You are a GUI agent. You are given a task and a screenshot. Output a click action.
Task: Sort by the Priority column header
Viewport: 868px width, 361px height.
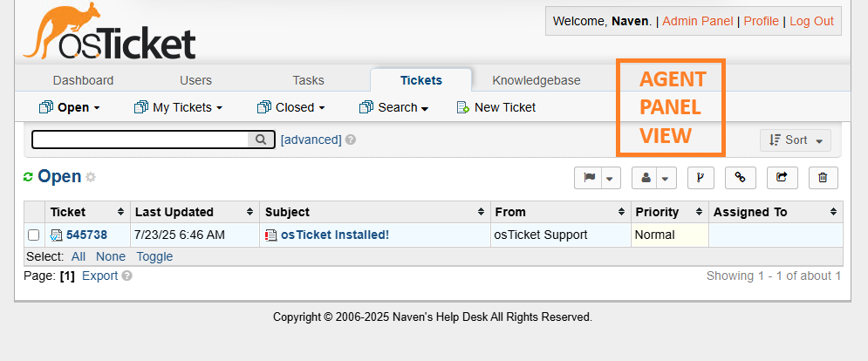(x=670, y=212)
